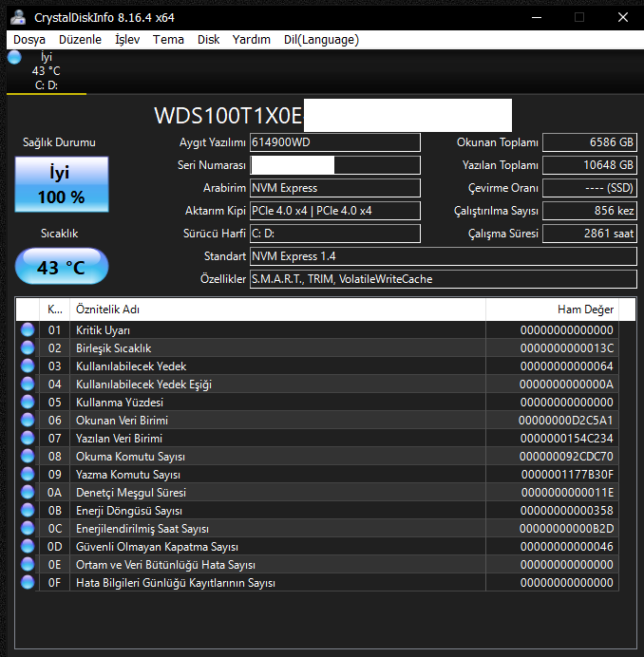Click the Özellikler field with S.M.A.R.T., TRIM
The height and width of the screenshot is (657, 644).
(444, 279)
